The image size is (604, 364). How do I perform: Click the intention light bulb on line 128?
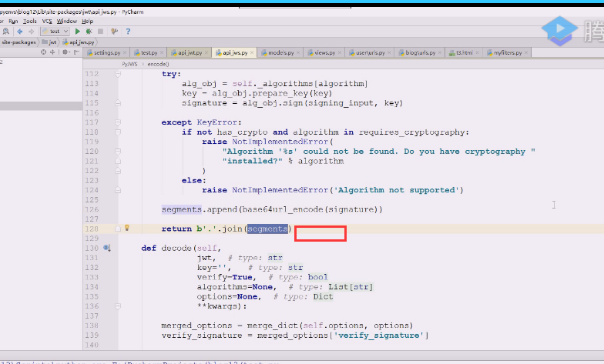pos(126,228)
